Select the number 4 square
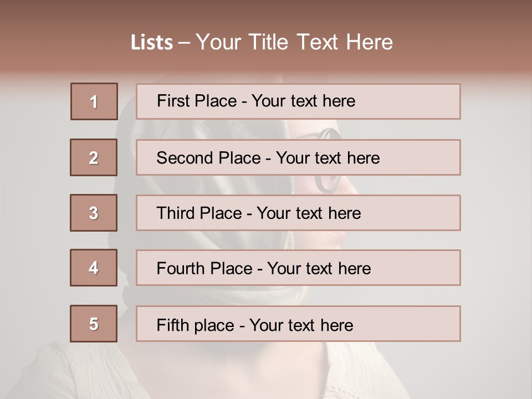The height and width of the screenshot is (399, 532). [x=94, y=268]
